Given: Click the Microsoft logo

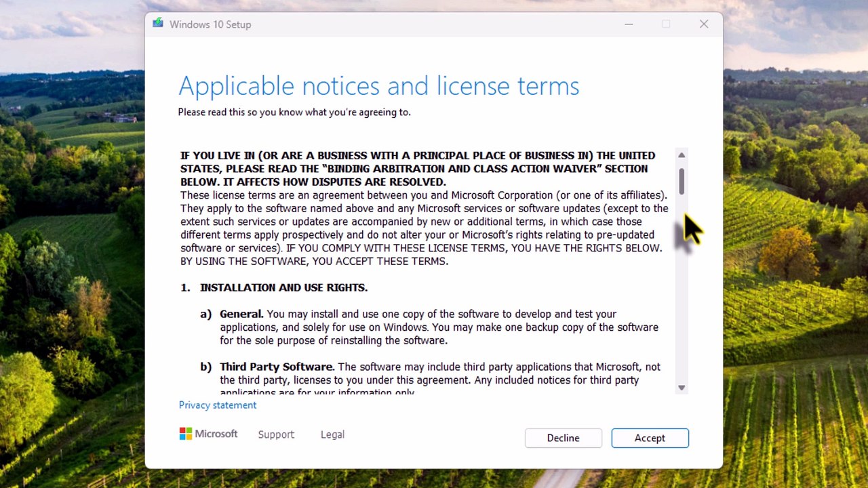Looking at the screenshot, I should 208,434.
